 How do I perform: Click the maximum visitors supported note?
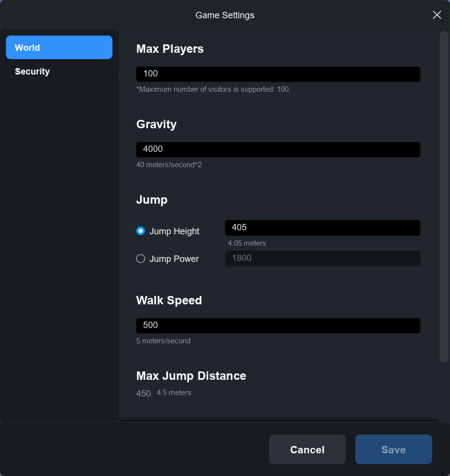[x=213, y=89]
